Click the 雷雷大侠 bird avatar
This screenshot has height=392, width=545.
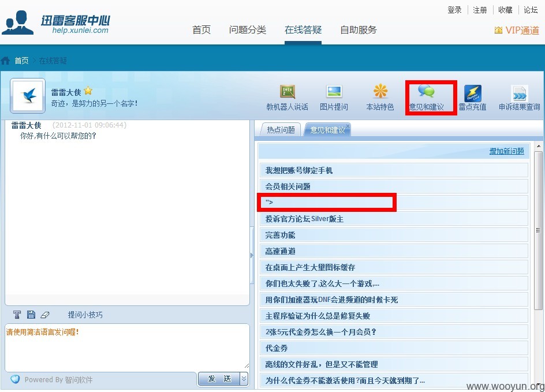point(28,96)
